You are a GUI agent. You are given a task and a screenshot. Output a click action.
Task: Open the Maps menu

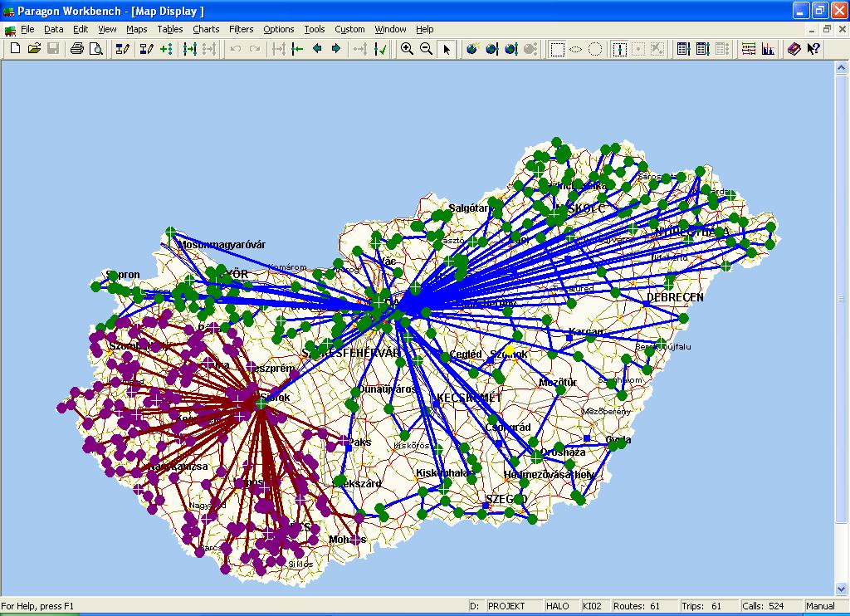[137, 29]
